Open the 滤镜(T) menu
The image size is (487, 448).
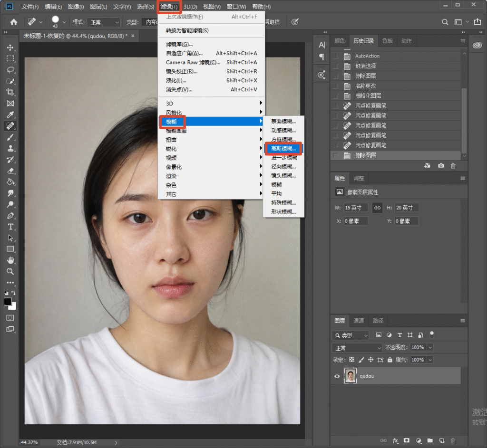169,7
